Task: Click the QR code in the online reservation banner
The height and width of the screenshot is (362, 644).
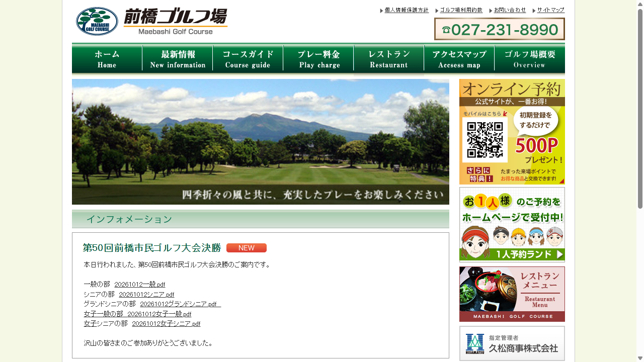Action: [x=485, y=140]
